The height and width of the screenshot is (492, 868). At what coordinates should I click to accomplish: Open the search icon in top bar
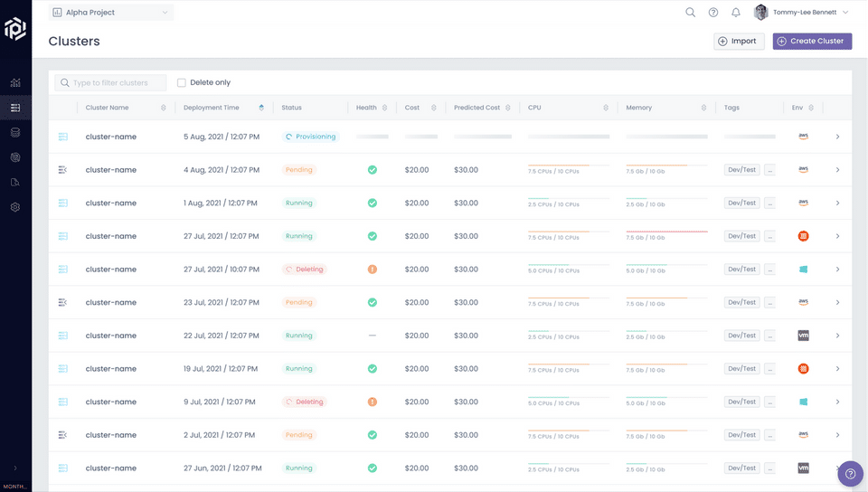(x=690, y=12)
